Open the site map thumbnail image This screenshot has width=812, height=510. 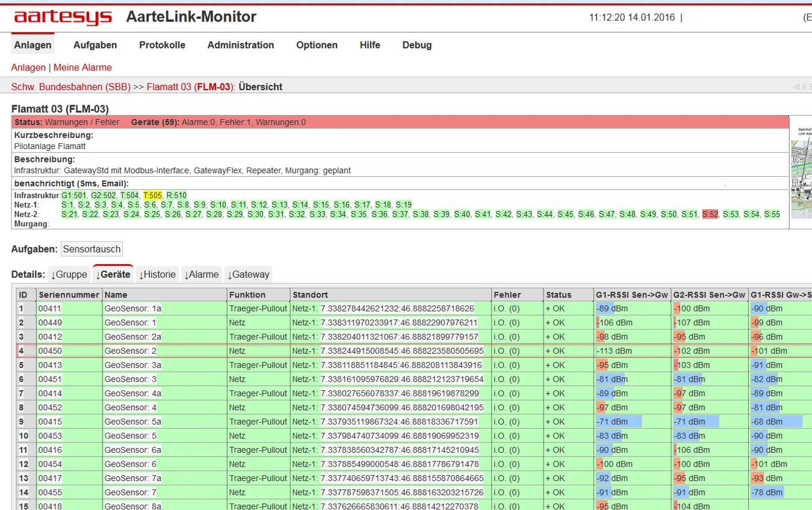coord(802,172)
